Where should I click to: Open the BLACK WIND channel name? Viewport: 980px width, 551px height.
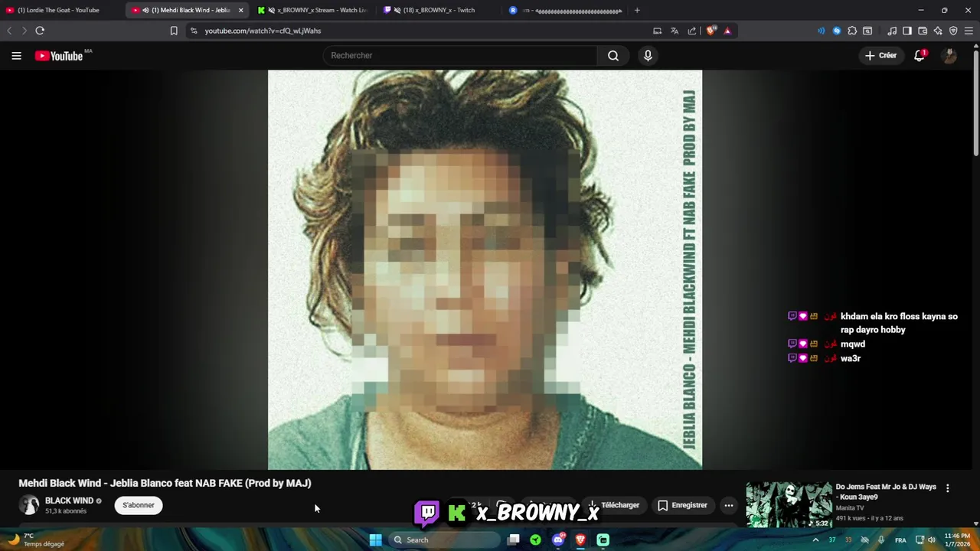pos(69,500)
